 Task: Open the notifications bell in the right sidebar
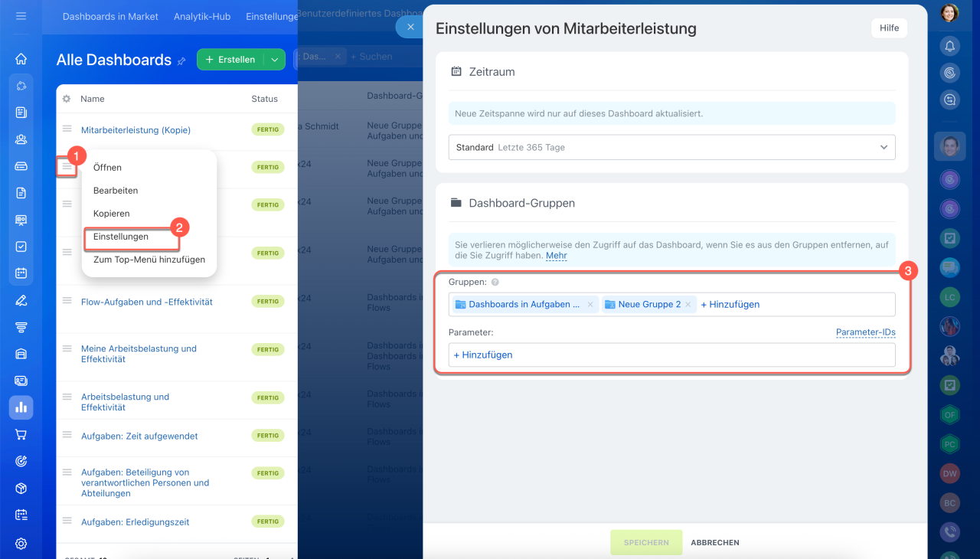point(950,47)
